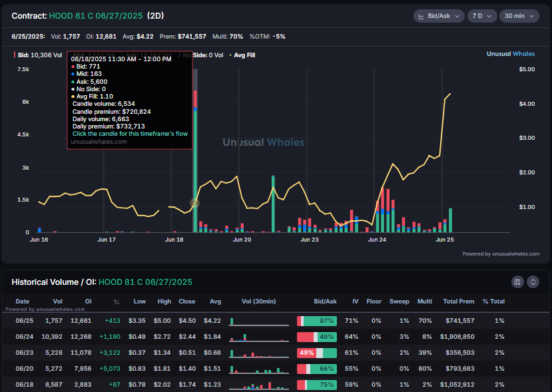Viewport: 552px width, 392px height.
Task: Click the 66% bid/ask bar in the 06/20 row
Action: pos(317,369)
